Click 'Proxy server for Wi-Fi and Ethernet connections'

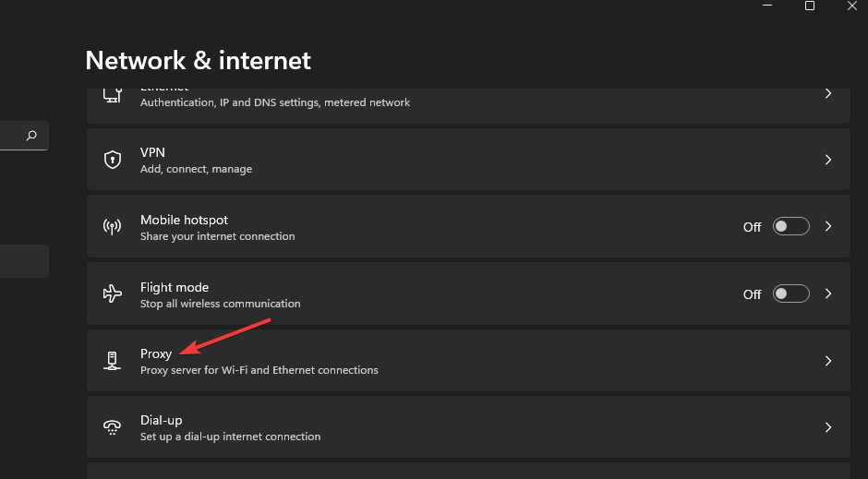click(x=259, y=370)
